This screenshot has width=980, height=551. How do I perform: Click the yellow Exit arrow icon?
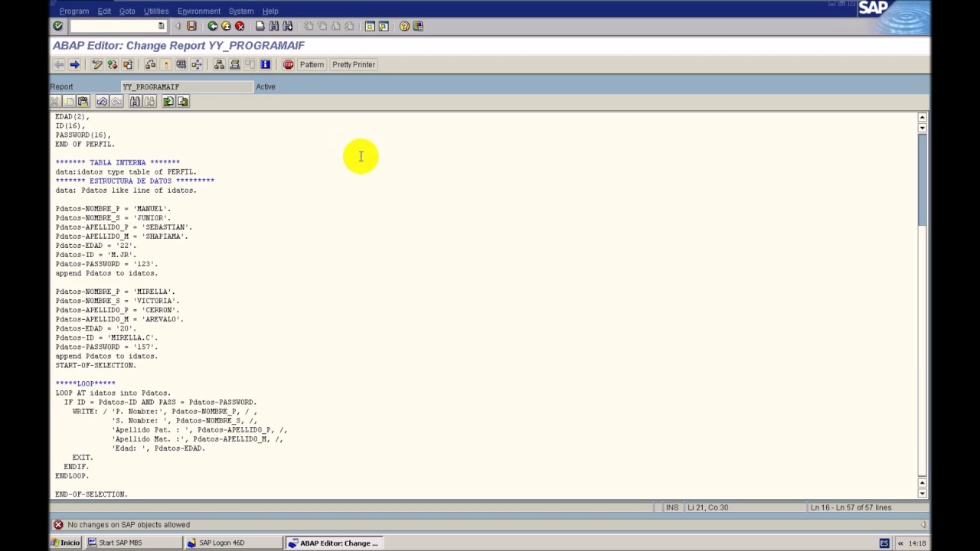[x=226, y=26]
